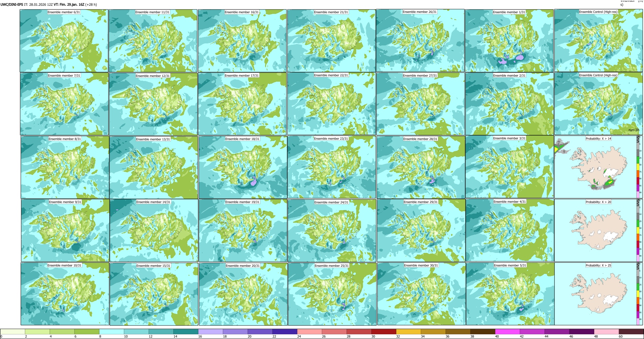Viewport: 644px width, 339px height.
Task: Select the Ensemble member 18/31 wind map
Action: click(x=243, y=167)
